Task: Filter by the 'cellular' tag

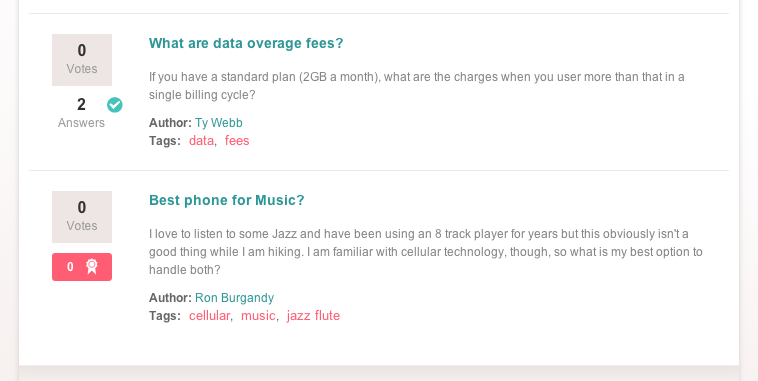Action: (209, 316)
